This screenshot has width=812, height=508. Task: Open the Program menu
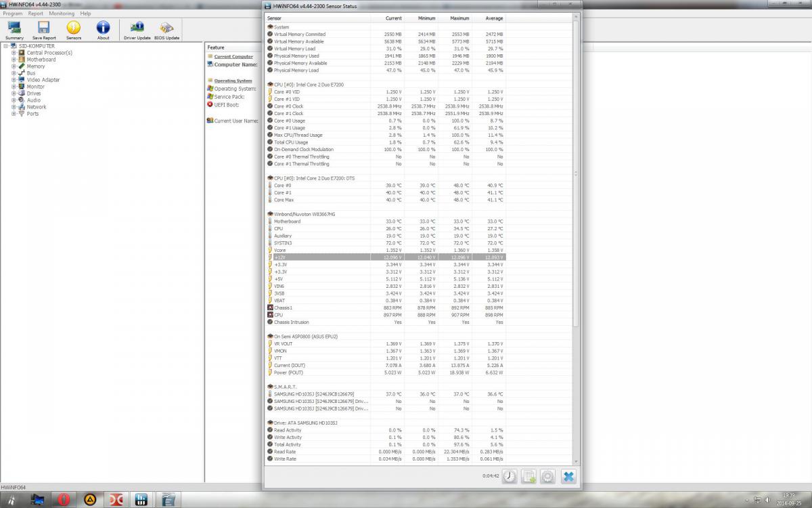[x=13, y=14]
